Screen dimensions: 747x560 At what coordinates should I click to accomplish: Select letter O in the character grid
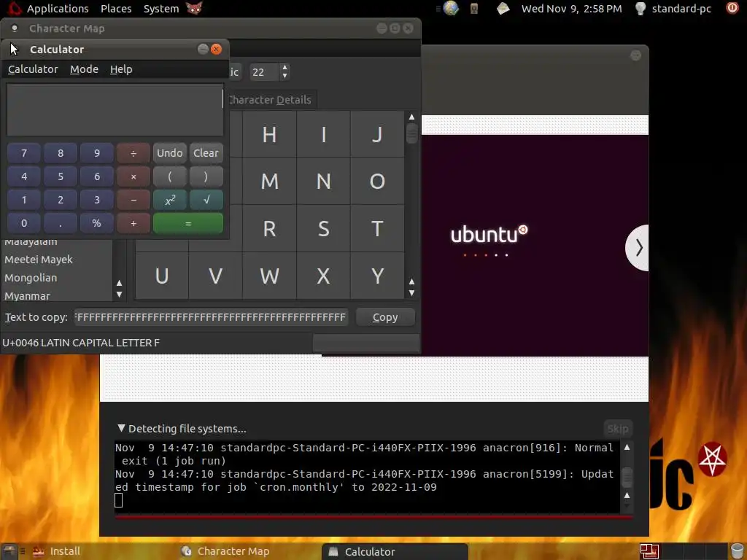(377, 181)
